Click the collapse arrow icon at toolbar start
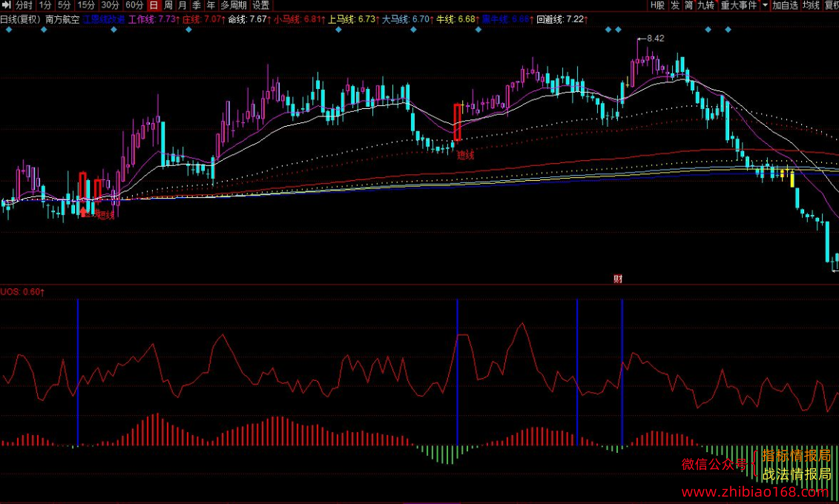This screenshot has width=839, height=504. [x=7, y=4]
